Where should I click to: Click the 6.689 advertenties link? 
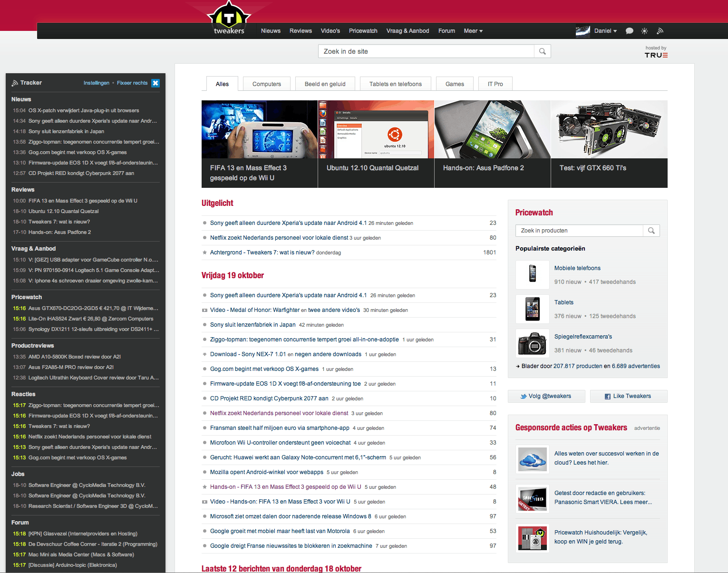[x=636, y=366]
